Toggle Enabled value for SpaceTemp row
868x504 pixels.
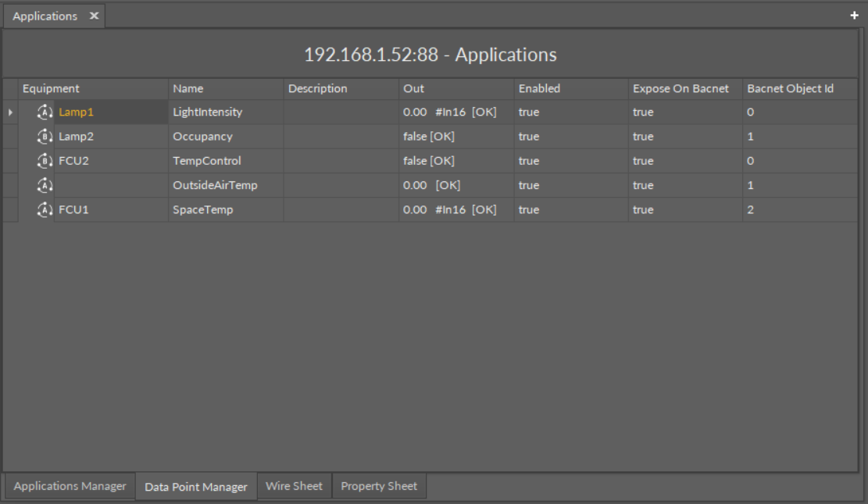529,209
